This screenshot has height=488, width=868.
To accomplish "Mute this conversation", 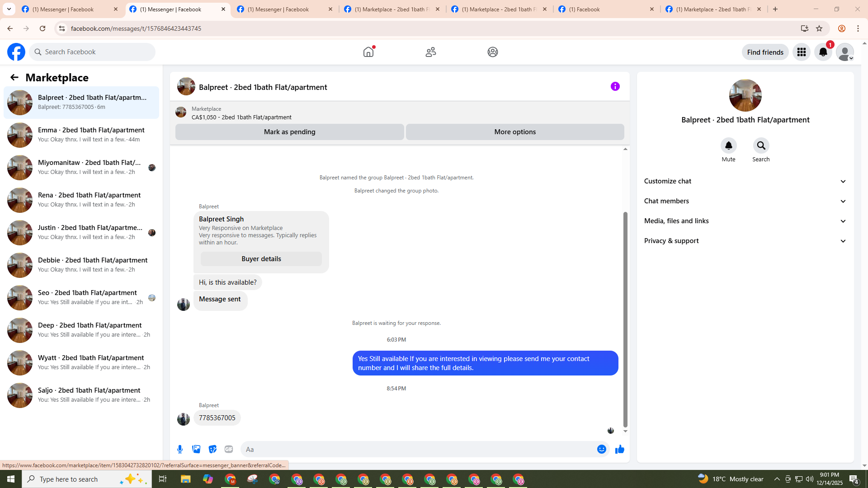I will (x=728, y=146).
